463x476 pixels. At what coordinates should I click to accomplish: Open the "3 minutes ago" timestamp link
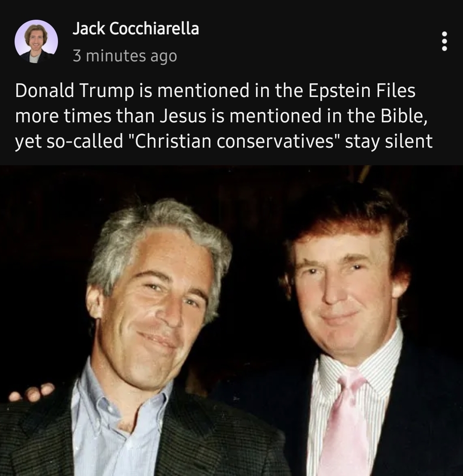click(125, 56)
